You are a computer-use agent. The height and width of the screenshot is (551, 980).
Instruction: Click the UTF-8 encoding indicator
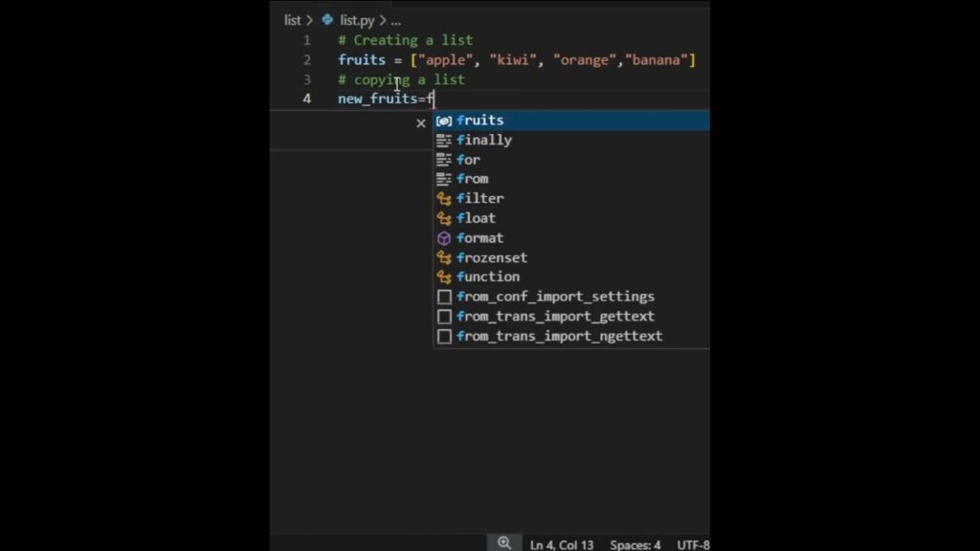692,543
